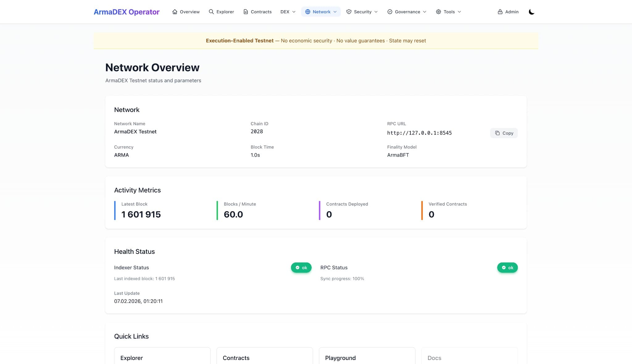Click the home icon beside Overview
This screenshot has height=364, width=632.
click(174, 11)
